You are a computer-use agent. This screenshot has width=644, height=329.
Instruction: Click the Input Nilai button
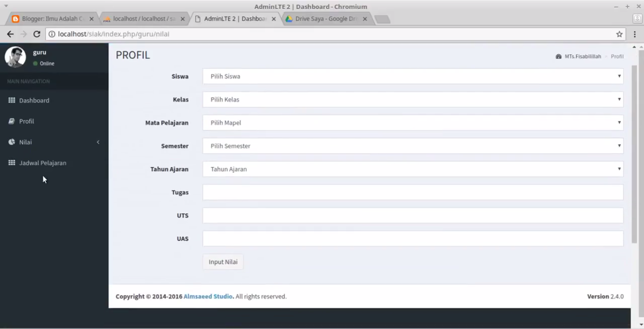tap(223, 262)
